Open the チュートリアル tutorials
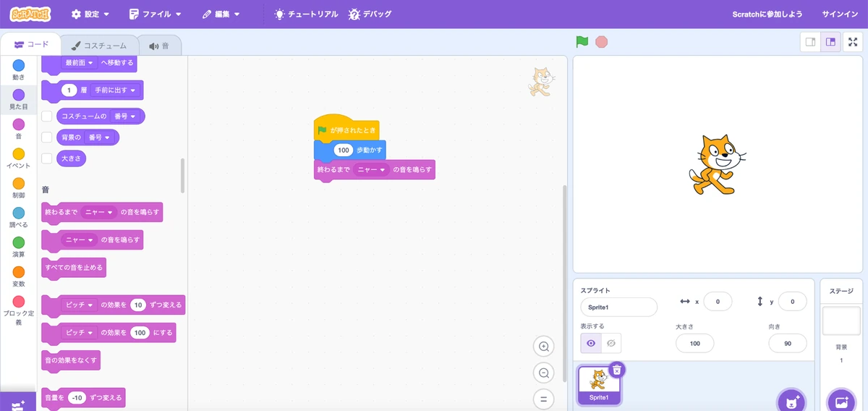Image resolution: width=868 pixels, height=411 pixels. click(306, 14)
